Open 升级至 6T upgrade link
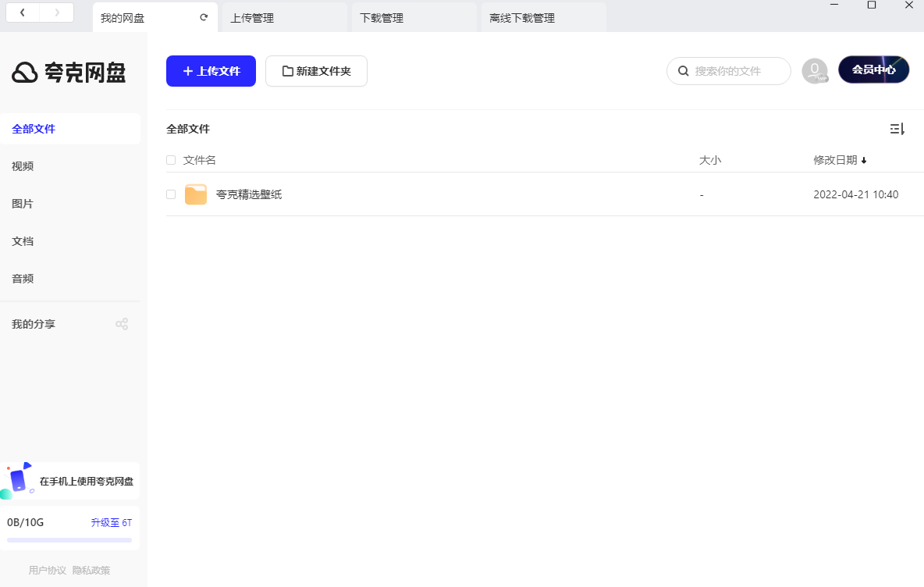Screen dimensions: 924x587 point(111,522)
